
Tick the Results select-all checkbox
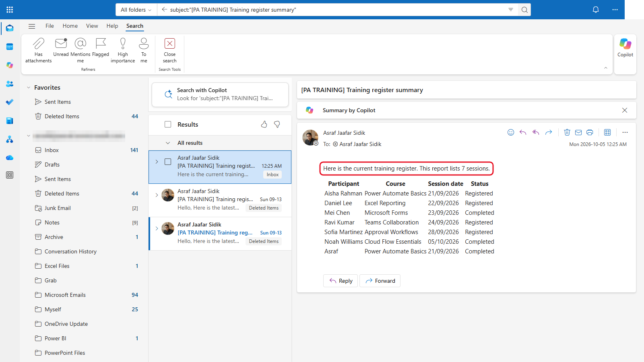[x=168, y=125]
